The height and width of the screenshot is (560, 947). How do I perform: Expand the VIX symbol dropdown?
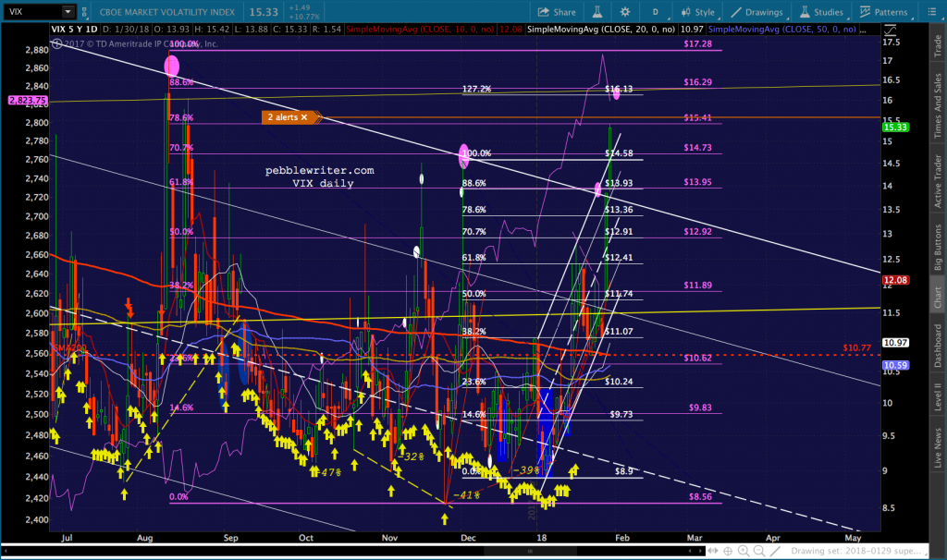pos(68,11)
